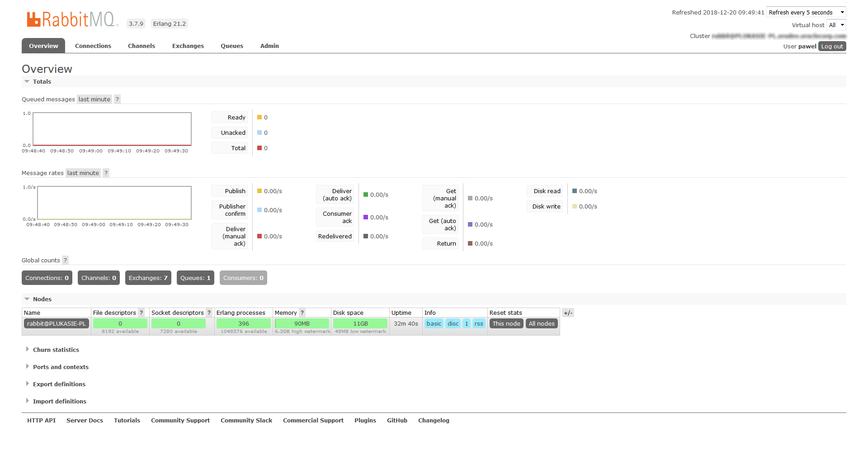
Task: Click the Memory 90MB usage bar
Action: [302, 323]
